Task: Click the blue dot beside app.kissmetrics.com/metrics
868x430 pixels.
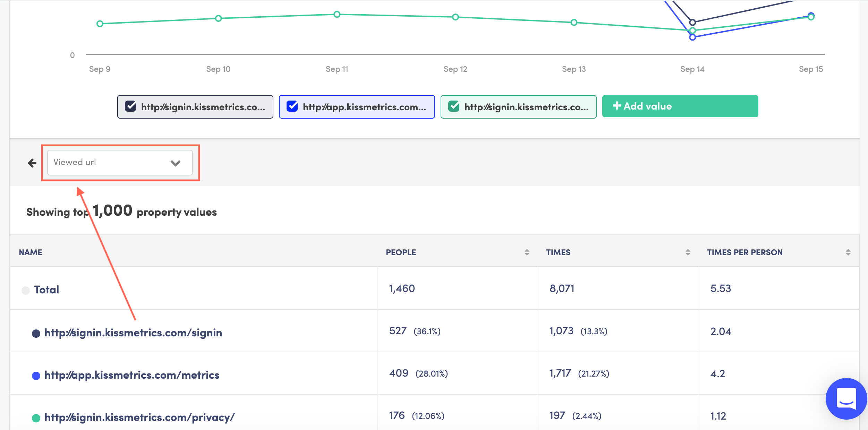Action: [x=36, y=376]
